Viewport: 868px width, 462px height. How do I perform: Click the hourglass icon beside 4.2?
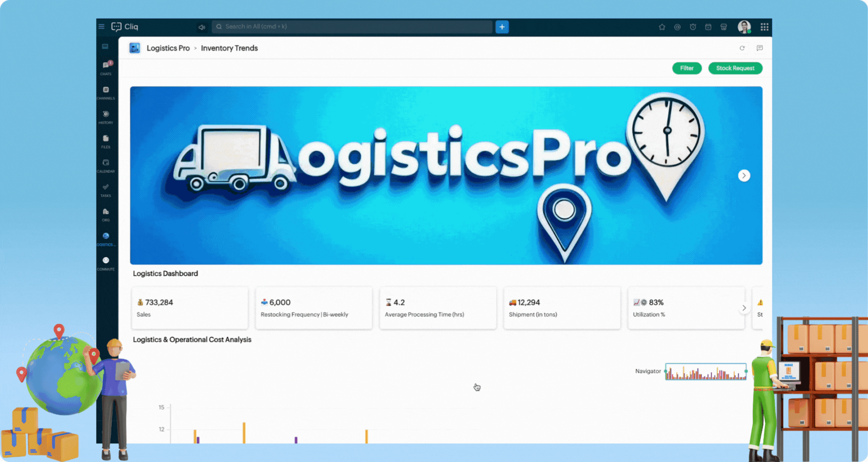(x=388, y=302)
